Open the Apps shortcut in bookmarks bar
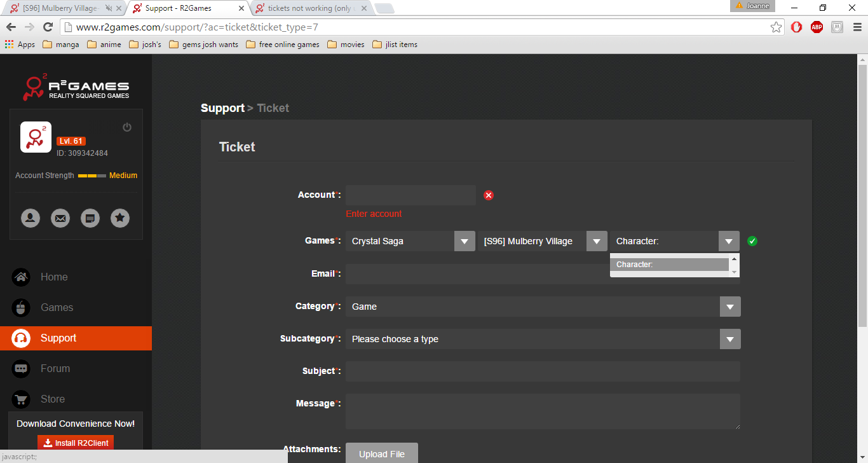 point(20,45)
